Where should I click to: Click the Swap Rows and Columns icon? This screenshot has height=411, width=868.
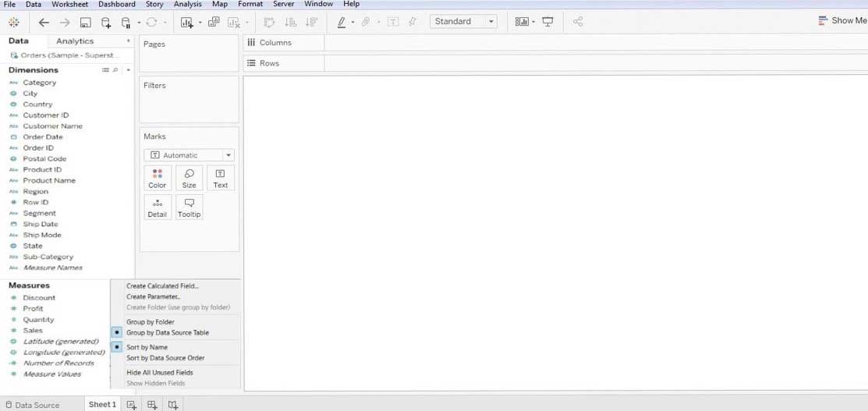pos(270,22)
